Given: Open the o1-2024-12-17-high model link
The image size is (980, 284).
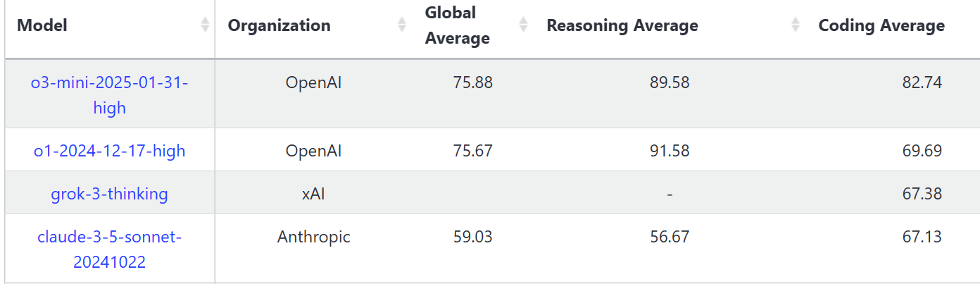Looking at the screenshot, I should (109, 151).
